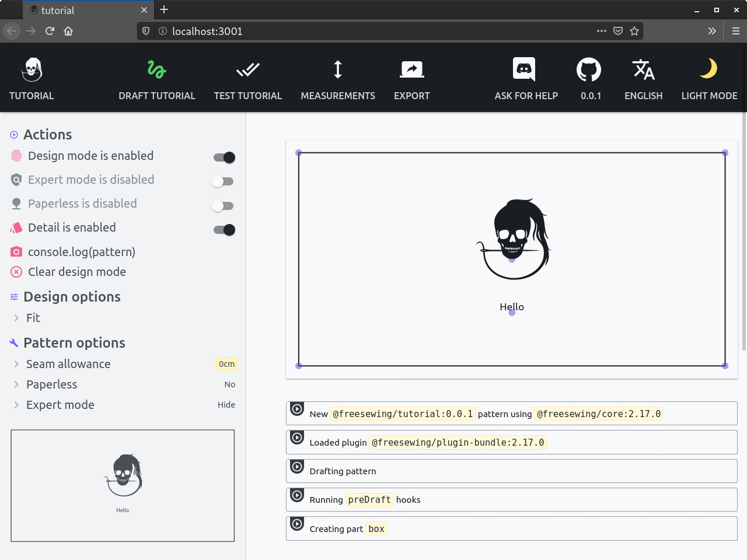
Task: Open the browser toolbar overflow chevron
Action: pos(712,31)
